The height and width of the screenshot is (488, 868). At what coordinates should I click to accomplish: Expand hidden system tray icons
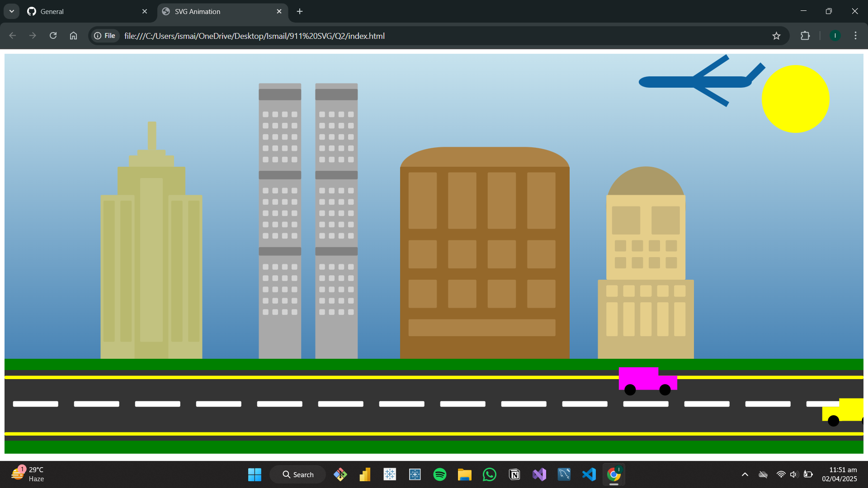(x=745, y=474)
